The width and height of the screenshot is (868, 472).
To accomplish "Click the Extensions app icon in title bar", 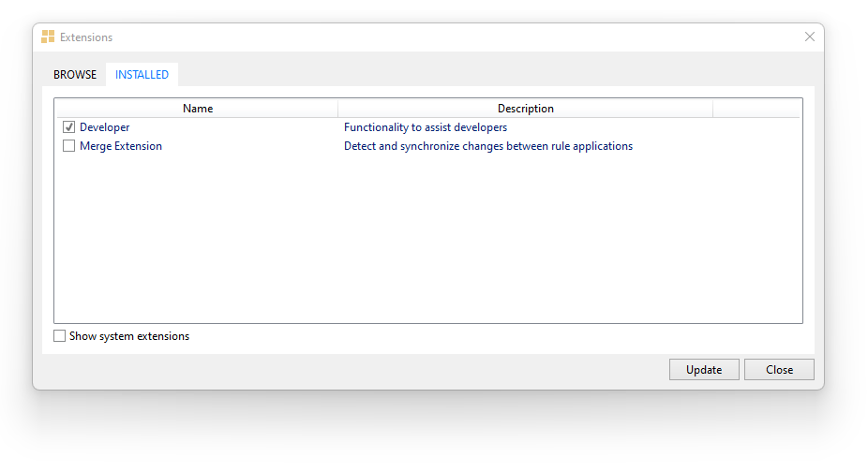I will point(48,37).
